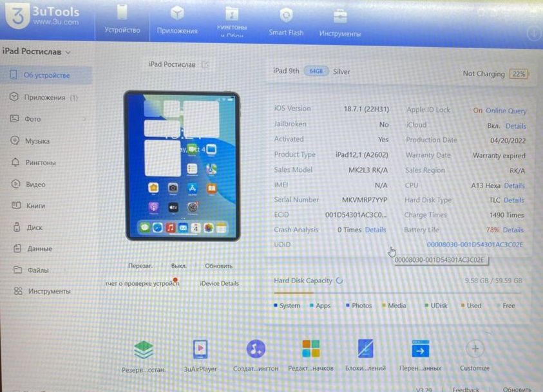Click Обновить under the device preview
The image size is (543, 392).
218,266
